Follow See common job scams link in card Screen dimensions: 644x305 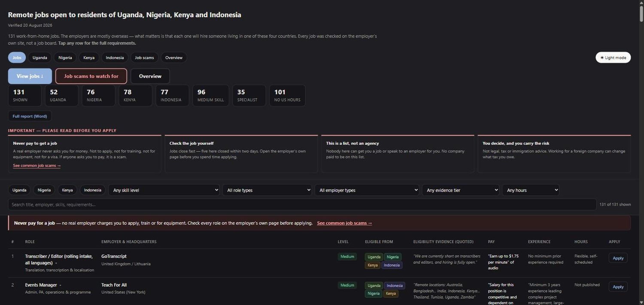tap(37, 166)
